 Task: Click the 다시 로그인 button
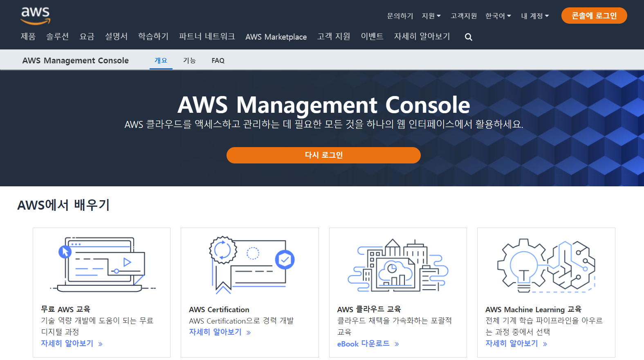pos(323,155)
